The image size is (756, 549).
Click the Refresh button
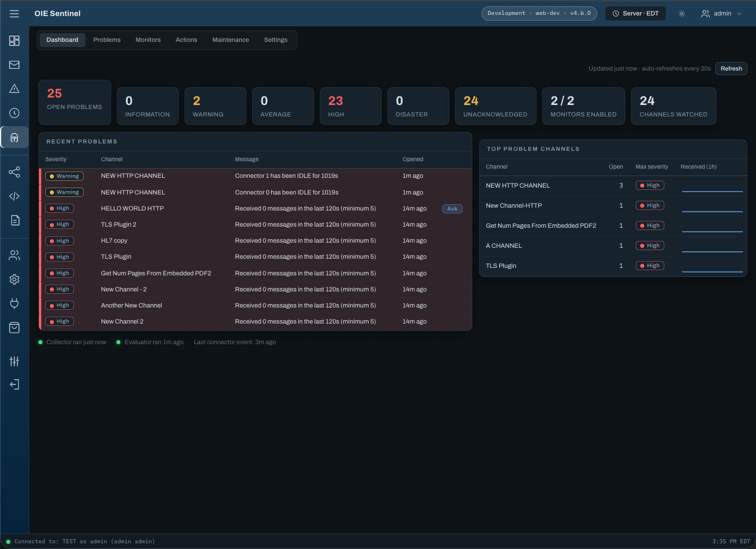(x=731, y=69)
